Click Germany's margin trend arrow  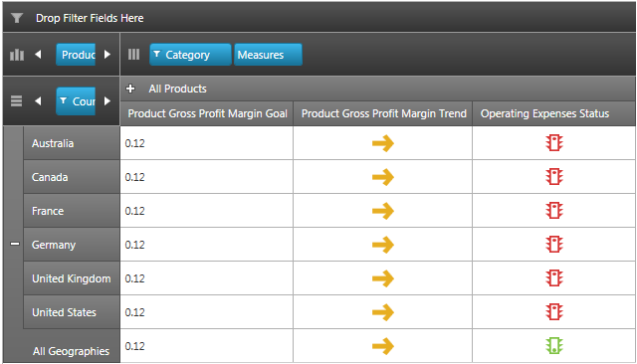click(382, 245)
